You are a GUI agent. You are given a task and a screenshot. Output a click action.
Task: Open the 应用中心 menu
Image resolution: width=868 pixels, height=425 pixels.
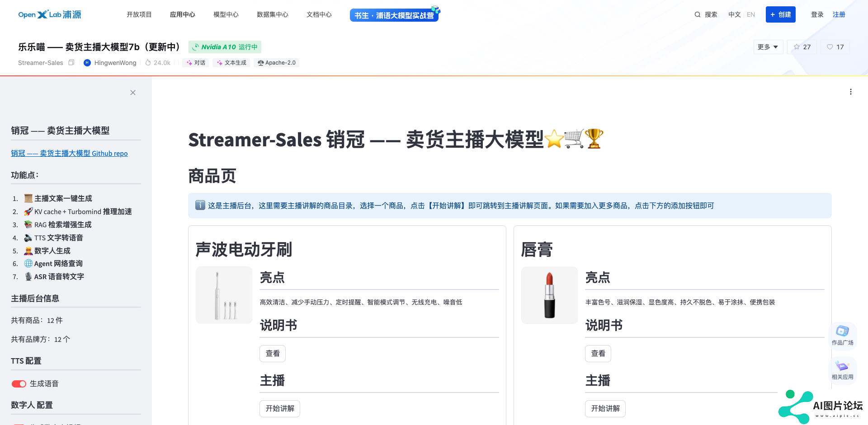pyautogui.click(x=183, y=14)
